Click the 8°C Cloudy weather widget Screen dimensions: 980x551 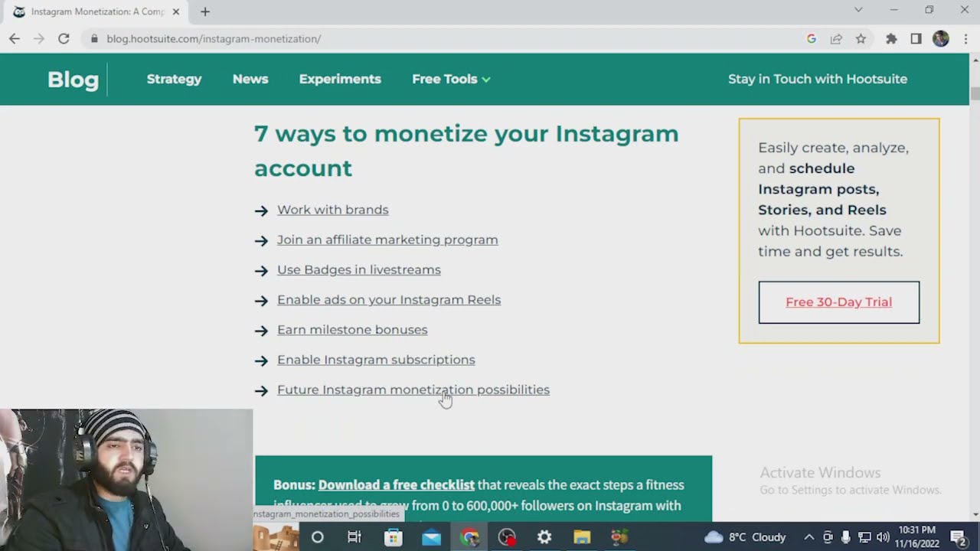coord(745,537)
